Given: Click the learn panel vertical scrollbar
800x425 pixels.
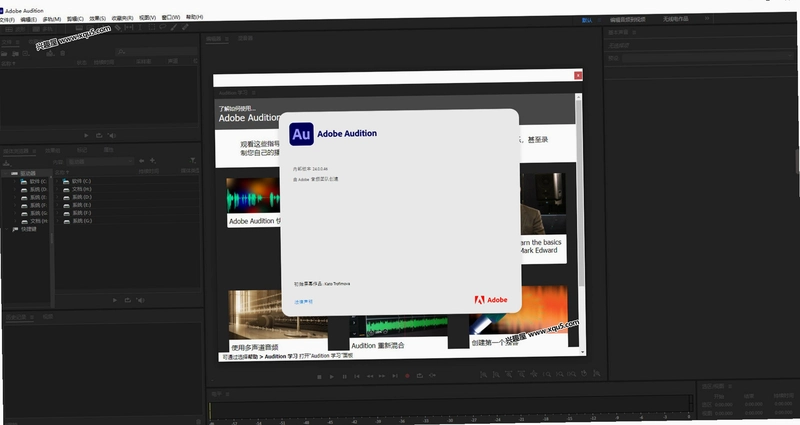Looking at the screenshot, I should pyautogui.click(x=579, y=194).
